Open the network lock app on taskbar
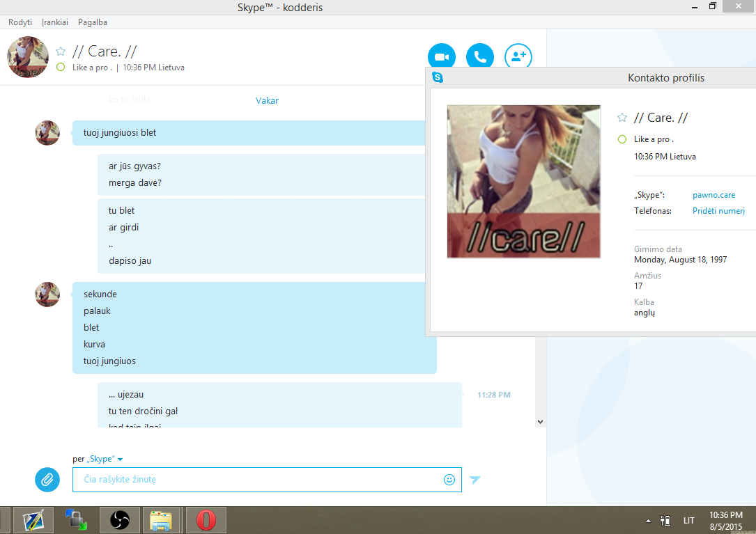Screen dimensions: 756x534 coord(76,520)
